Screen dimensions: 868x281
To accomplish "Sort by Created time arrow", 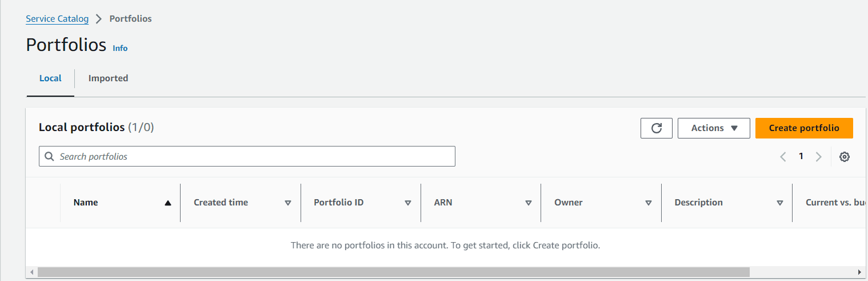I will point(288,203).
